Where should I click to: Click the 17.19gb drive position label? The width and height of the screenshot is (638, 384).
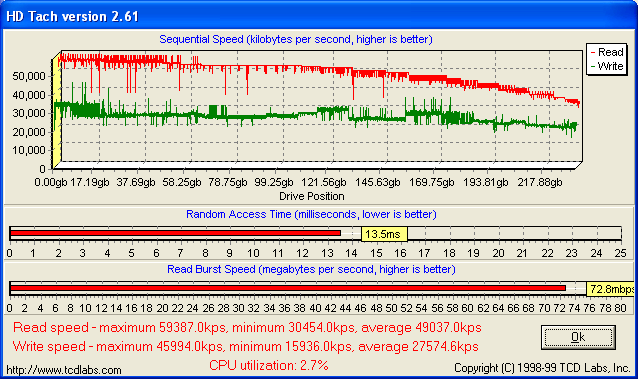90,182
